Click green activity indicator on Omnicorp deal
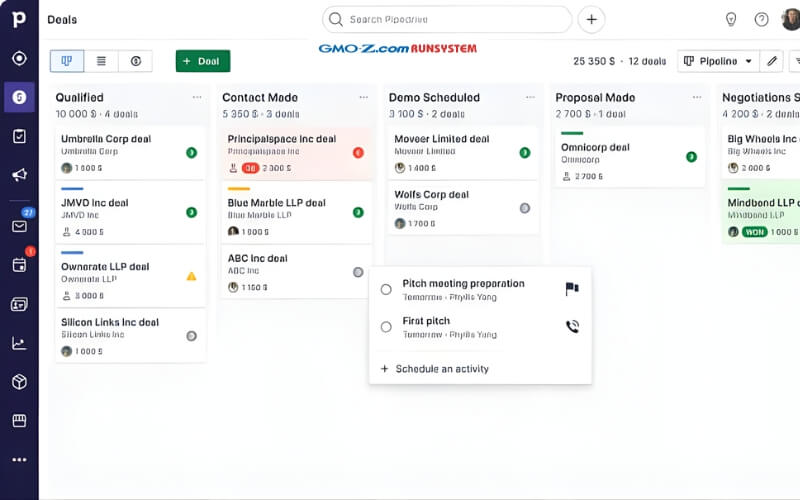The height and width of the screenshot is (500, 800). coord(691,157)
